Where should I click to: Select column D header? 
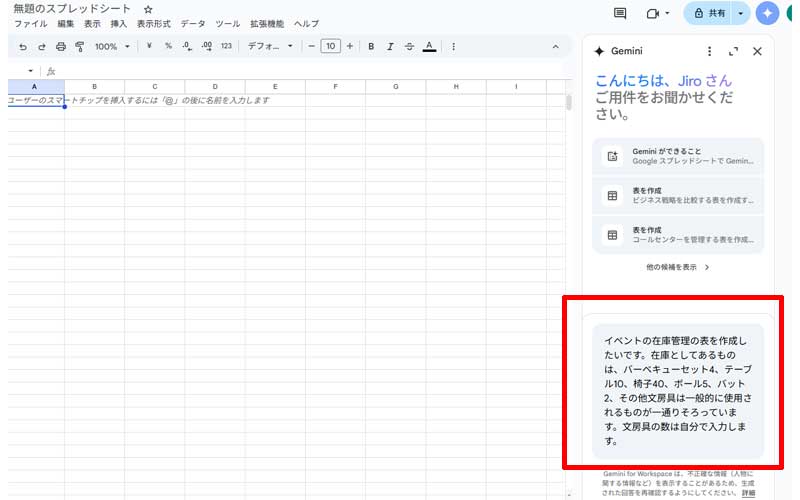coord(215,87)
